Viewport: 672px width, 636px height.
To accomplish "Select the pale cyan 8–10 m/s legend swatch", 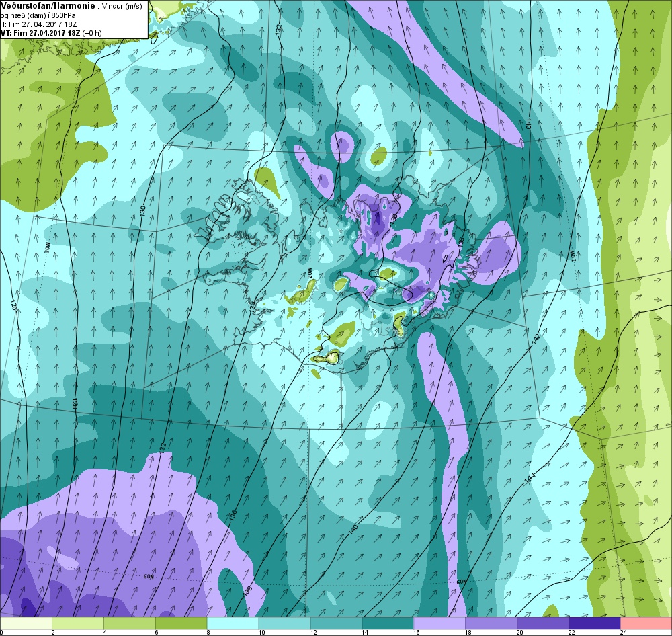I will pyautogui.click(x=233, y=623).
